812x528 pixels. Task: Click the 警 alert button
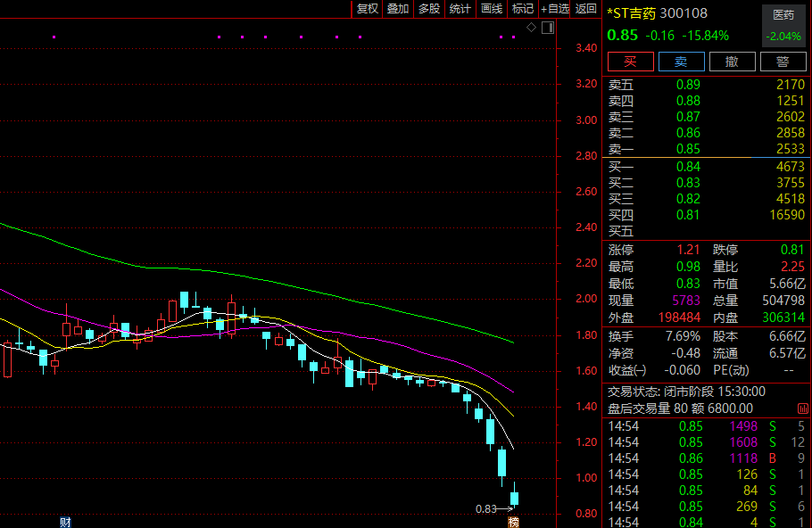[783, 62]
